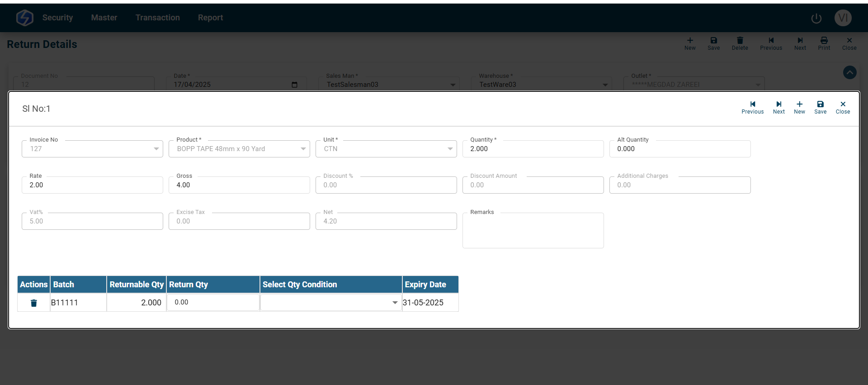
Task: Open the Transaction menu
Action: click(157, 18)
